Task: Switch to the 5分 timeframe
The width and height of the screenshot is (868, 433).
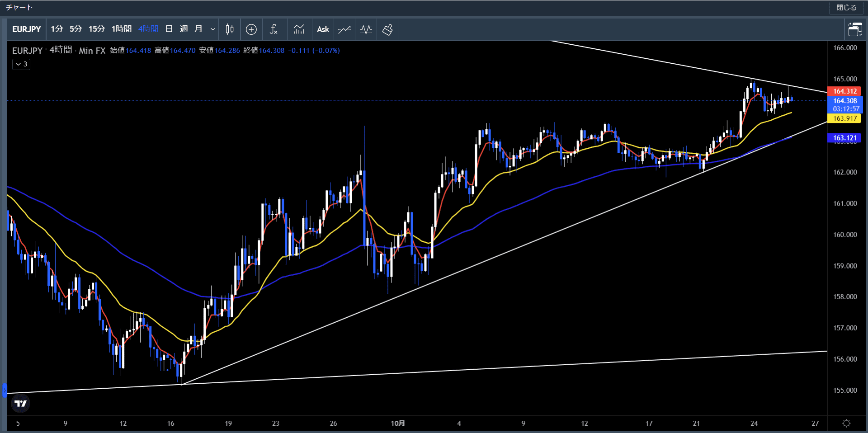Action: (x=76, y=29)
